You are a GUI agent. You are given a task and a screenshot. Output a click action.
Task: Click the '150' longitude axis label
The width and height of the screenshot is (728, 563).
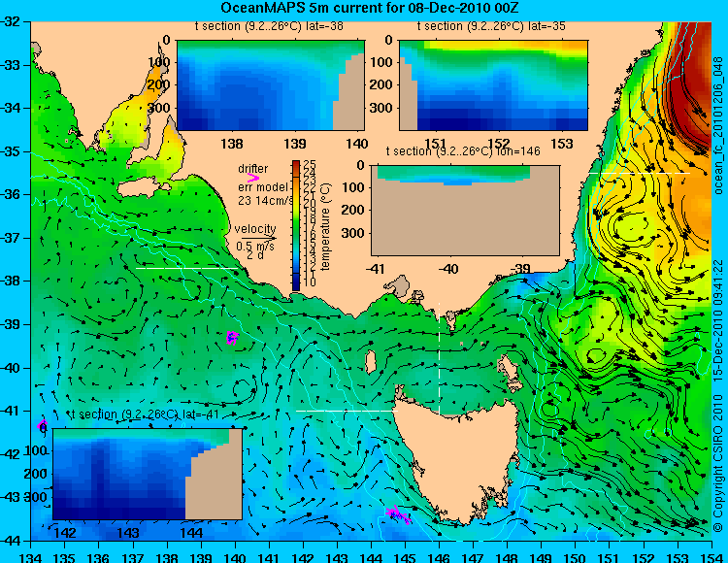576,557
